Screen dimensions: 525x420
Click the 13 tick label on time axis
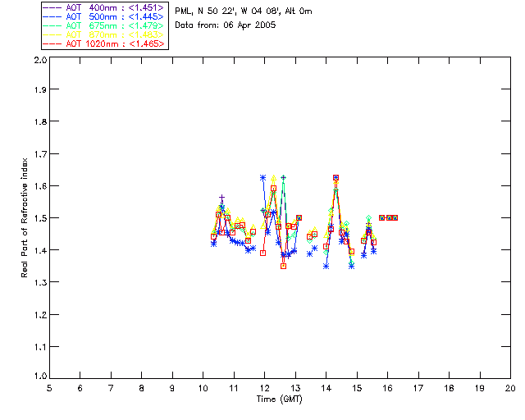pyautogui.click(x=295, y=388)
